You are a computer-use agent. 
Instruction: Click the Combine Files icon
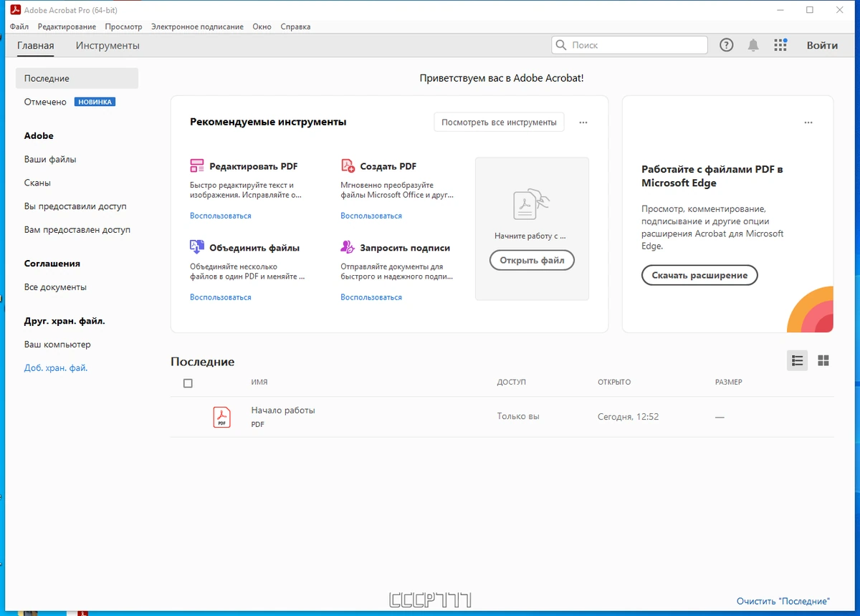click(x=197, y=247)
